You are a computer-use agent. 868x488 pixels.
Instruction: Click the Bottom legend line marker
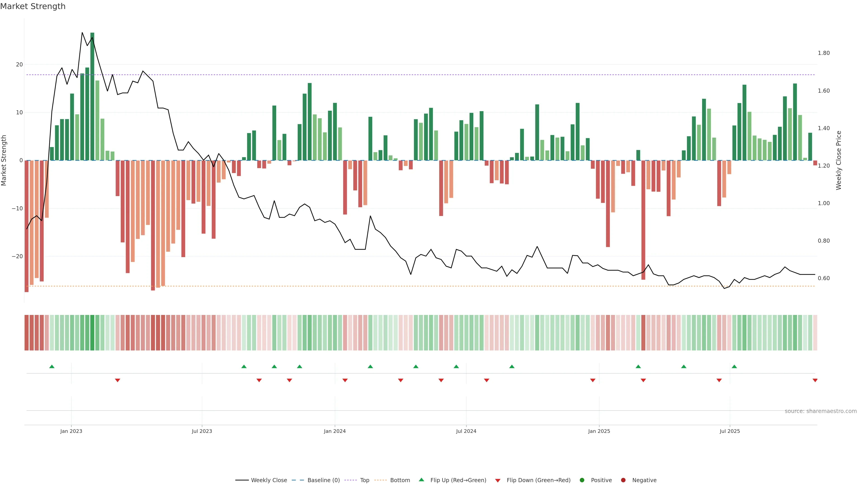coord(380,480)
